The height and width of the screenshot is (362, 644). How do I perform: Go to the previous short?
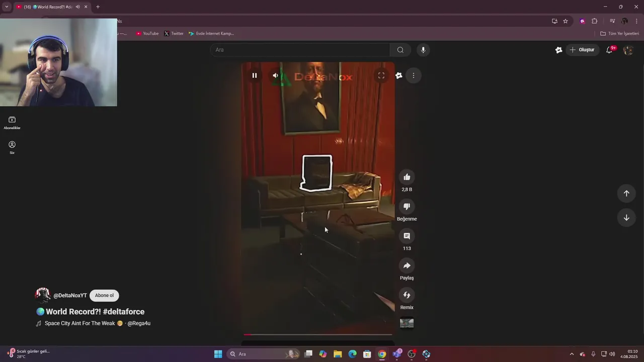click(x=626, y=194)
